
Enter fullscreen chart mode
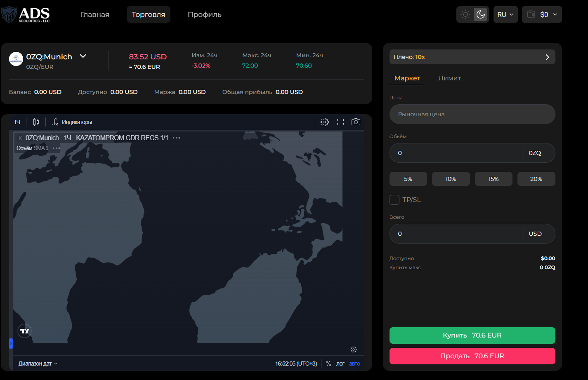(x=340, y=122)
